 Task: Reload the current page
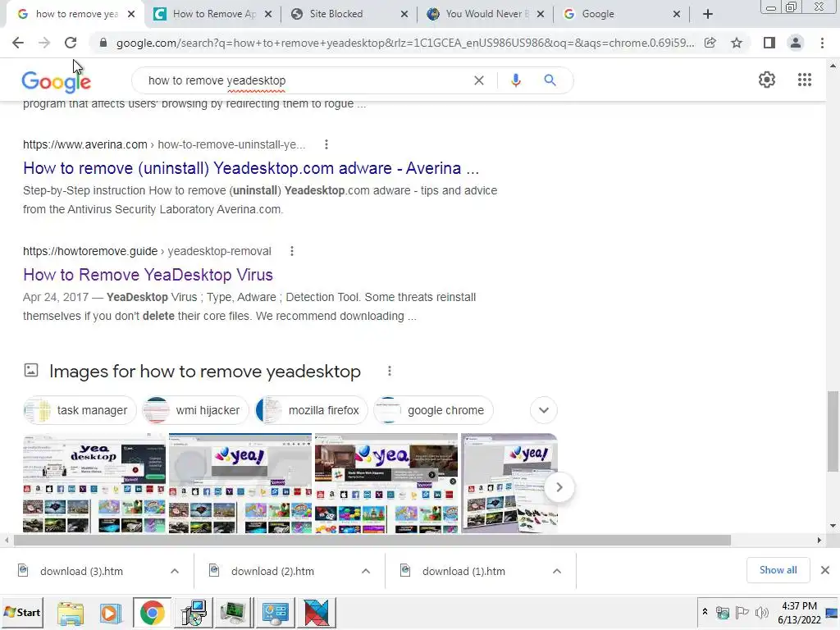71,43
